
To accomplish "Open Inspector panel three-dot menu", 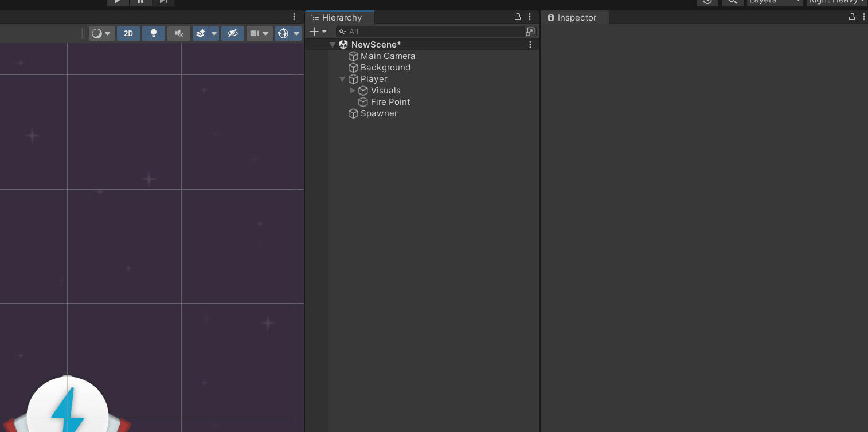I will pyautogui.click(x=863, y=17).
